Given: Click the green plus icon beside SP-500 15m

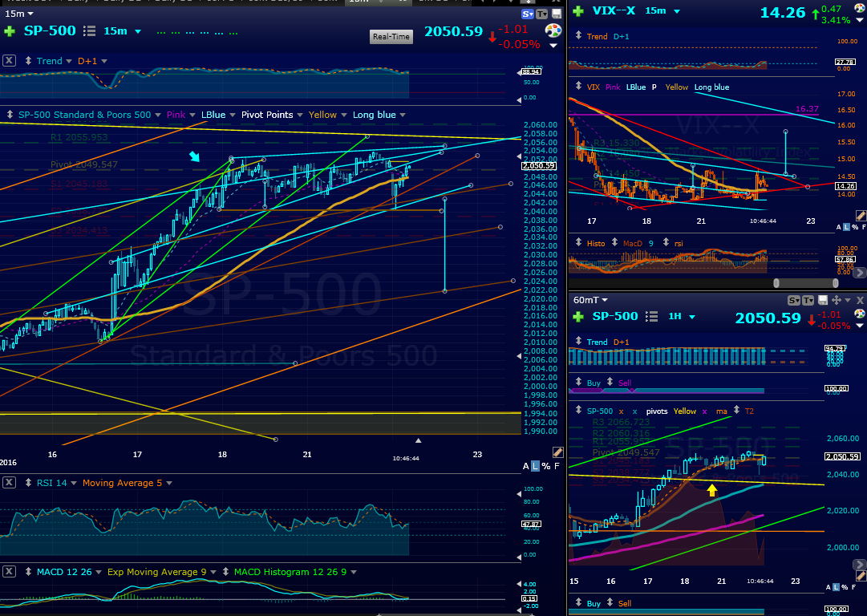Looking at the screenshot, I should [10, 31].
